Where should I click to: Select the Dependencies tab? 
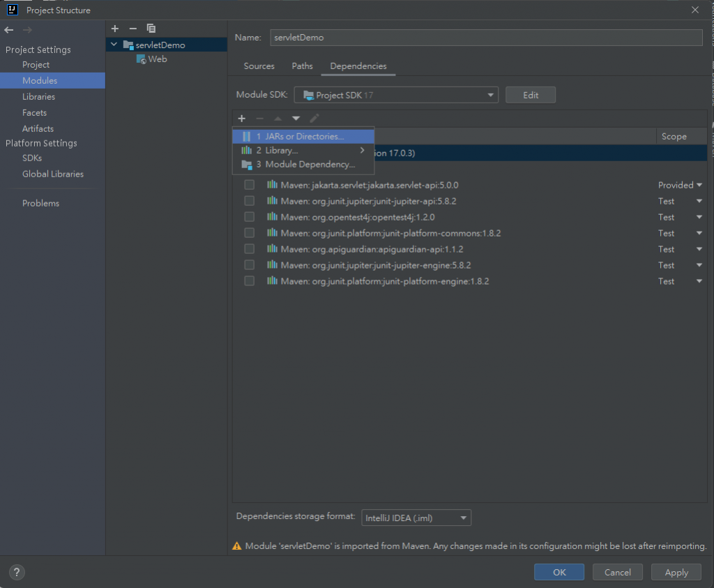tap(358, 66)
